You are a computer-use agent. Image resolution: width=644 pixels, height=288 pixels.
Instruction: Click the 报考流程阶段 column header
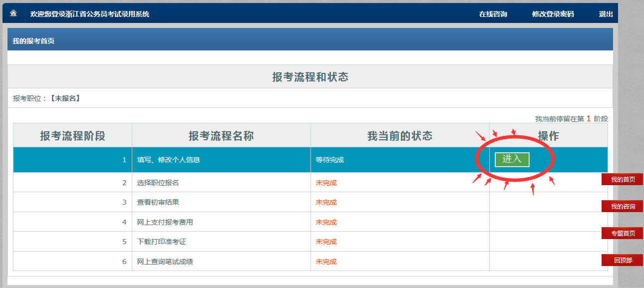coord(72,135)
